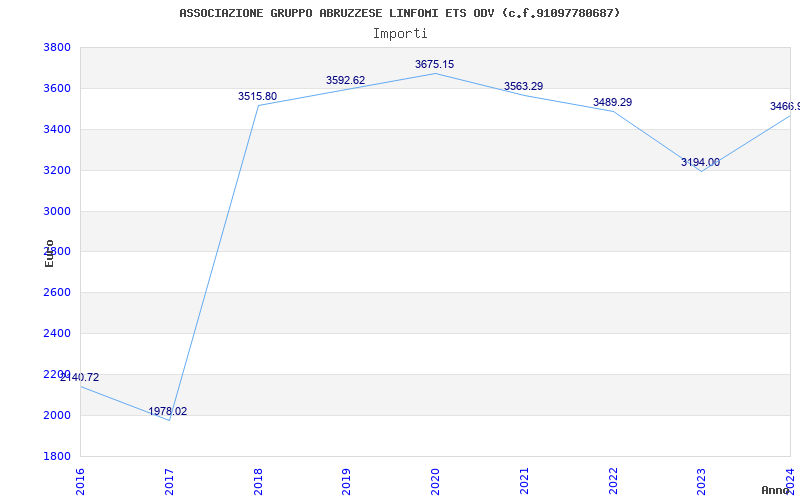Click data label 3563.29
Viewport: 800px width, 500px height.
(523, 86)
